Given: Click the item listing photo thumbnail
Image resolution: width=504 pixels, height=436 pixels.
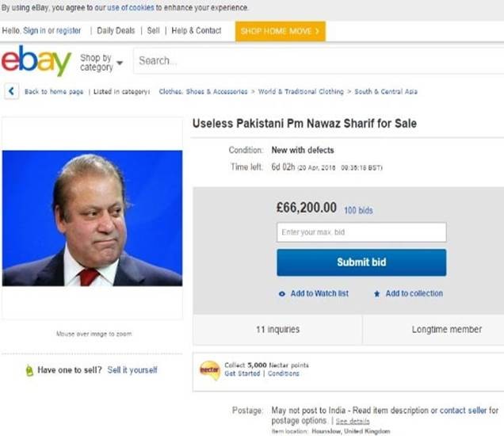Looking at the screenshot, I should (x=92, y=219).
